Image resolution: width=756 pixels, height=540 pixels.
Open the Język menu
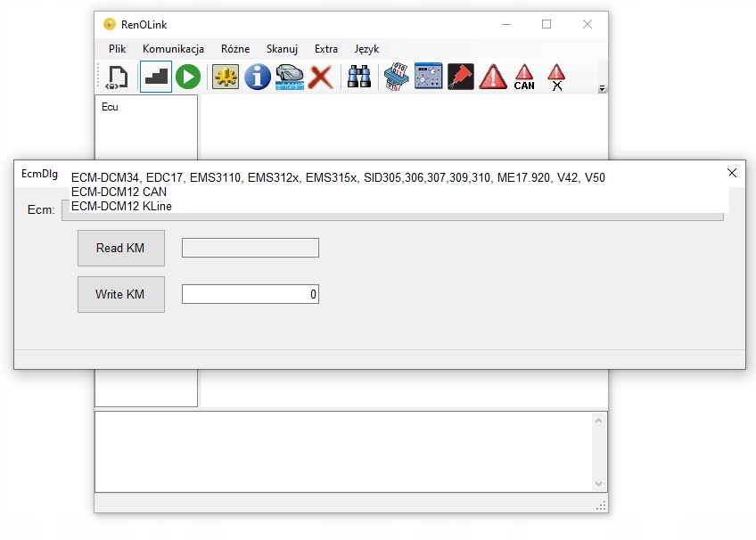pyautogui.click(x=366, y=49)
